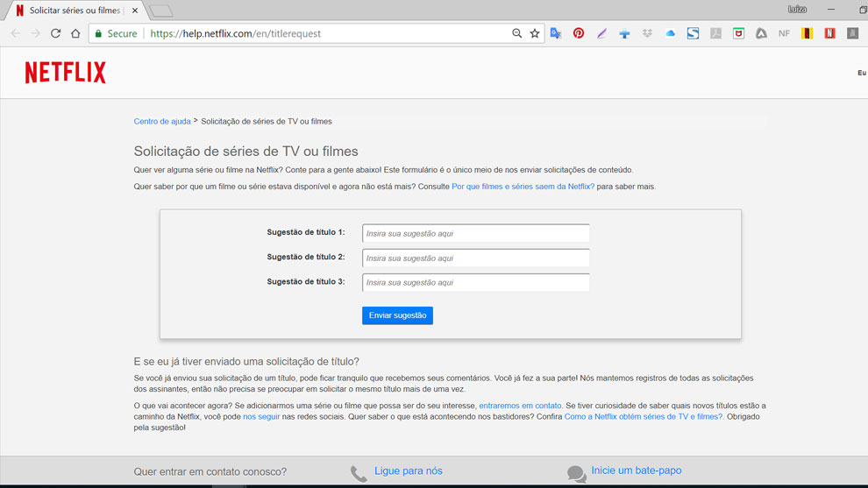Click the heading Solicitação de séries de TV ou filmes

245,151
